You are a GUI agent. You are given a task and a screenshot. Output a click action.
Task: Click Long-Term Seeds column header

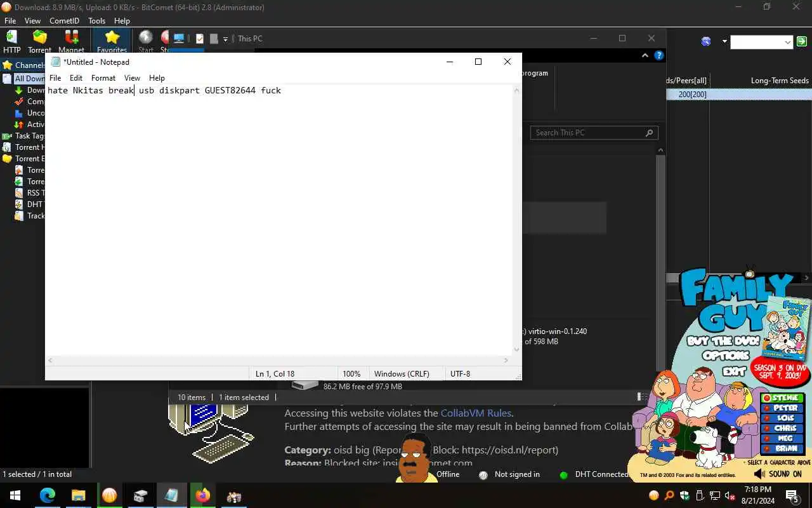click(x=780, y=81)
